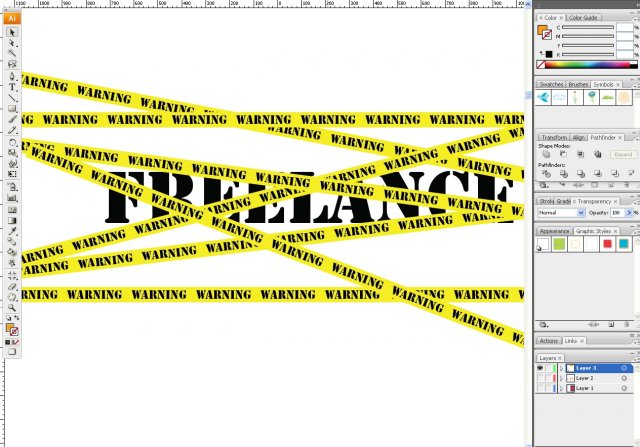The image size is (640, 447).
Task: Select the Warp tool
Action: tap(12, 163)
